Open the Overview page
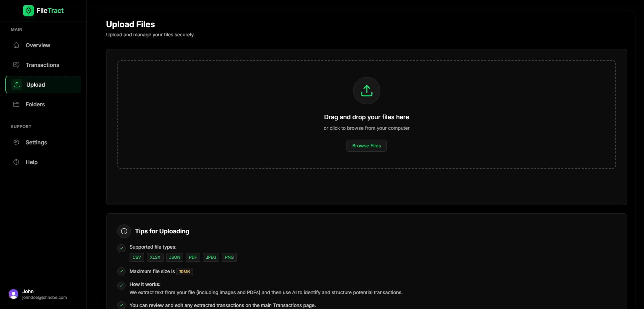This screenshot has width=644, height=309. click(x=43, y=45)
